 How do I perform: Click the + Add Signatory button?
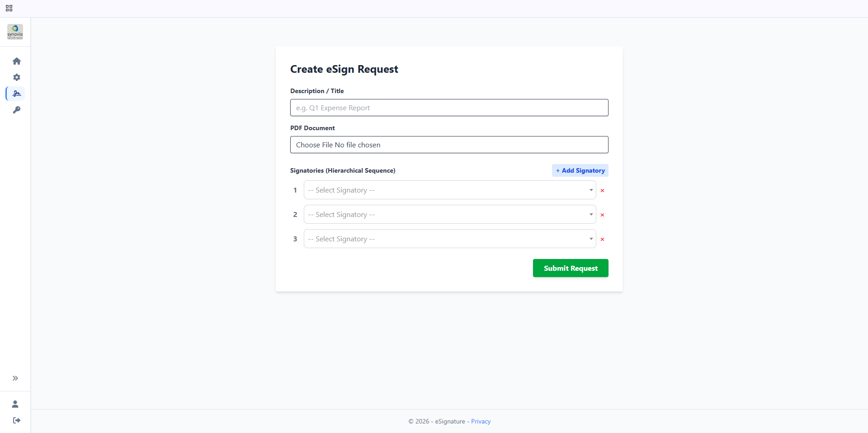pos(580,170)
